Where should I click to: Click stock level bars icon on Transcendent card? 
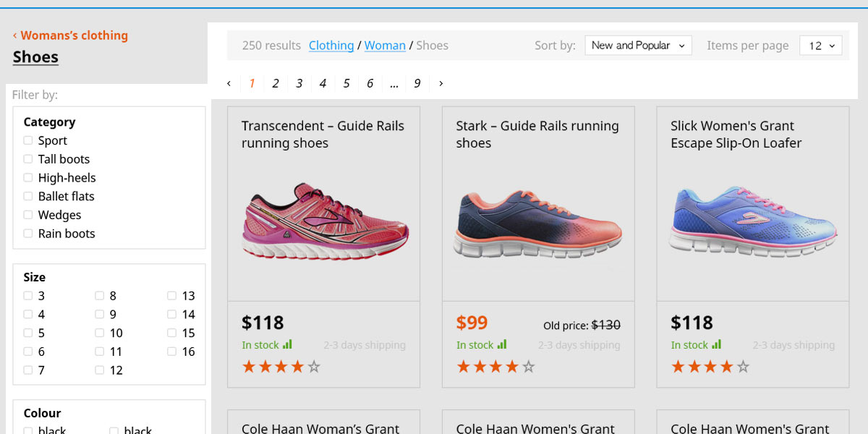(x=287, y=344)
